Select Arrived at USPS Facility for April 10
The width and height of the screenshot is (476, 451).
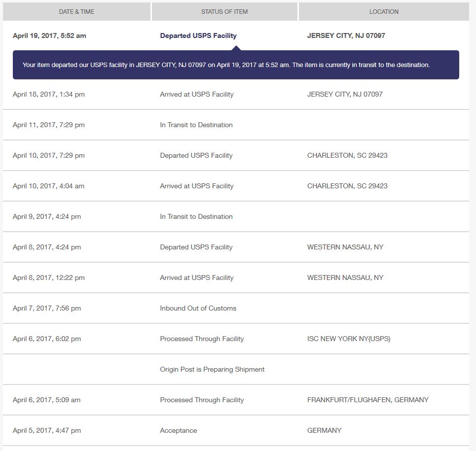[196, 186]
